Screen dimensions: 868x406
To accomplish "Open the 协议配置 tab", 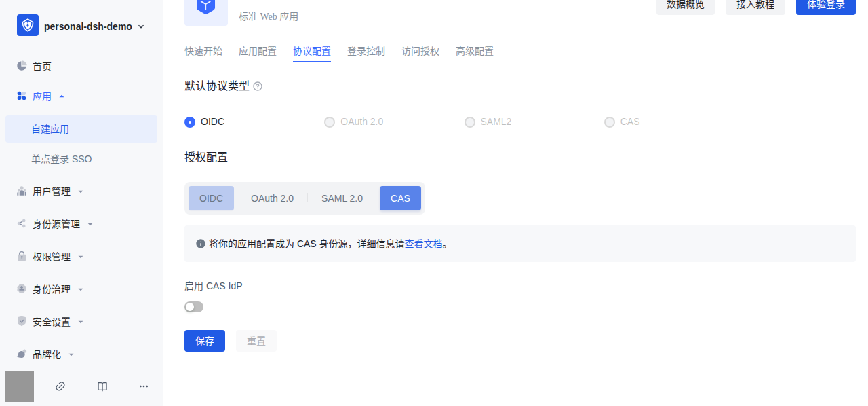I will click(x=312, y=51).
